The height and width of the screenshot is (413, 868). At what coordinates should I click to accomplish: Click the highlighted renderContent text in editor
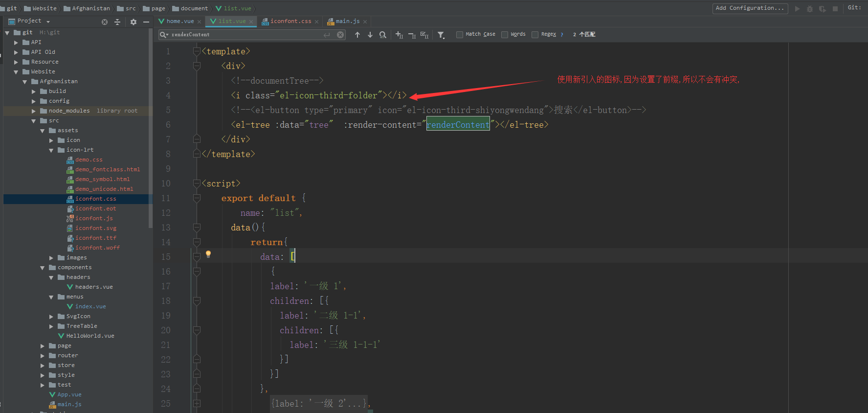click(x=458, y=125)
